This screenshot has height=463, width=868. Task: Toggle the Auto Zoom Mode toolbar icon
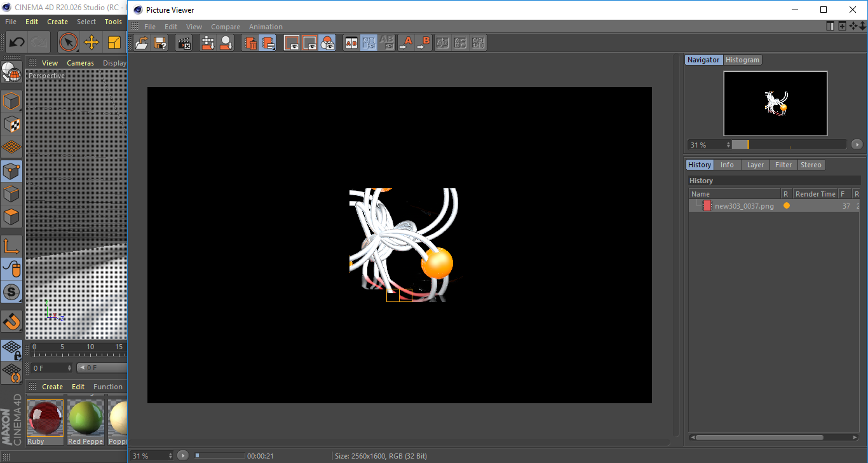coord(268,43)
